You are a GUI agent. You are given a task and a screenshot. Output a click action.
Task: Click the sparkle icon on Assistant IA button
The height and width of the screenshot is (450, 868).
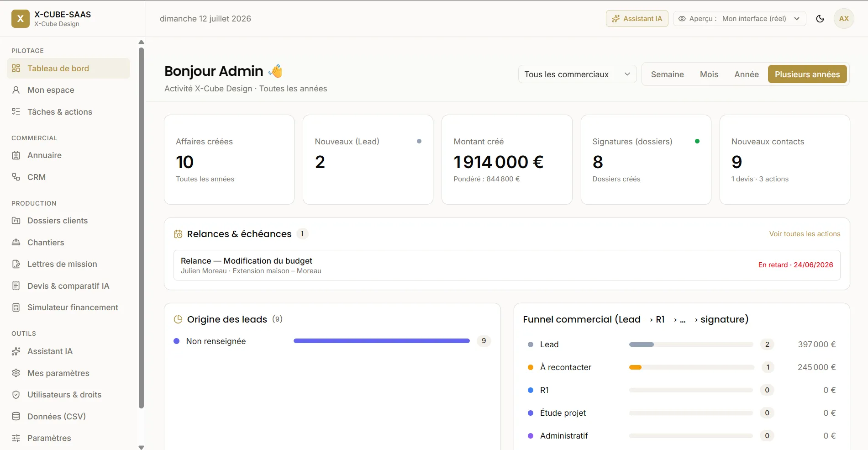[616, 19]
